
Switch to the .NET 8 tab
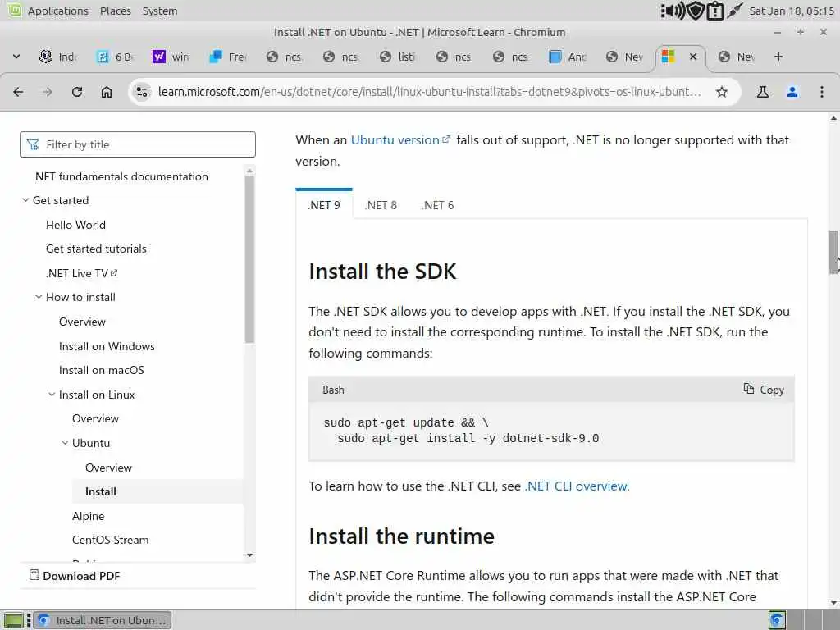click(381, 205)
